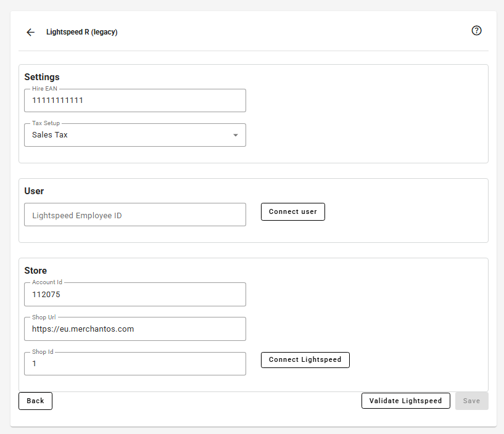Click the User section heading
The height and width of the screenshot is (434, 504).
[34, 191]
